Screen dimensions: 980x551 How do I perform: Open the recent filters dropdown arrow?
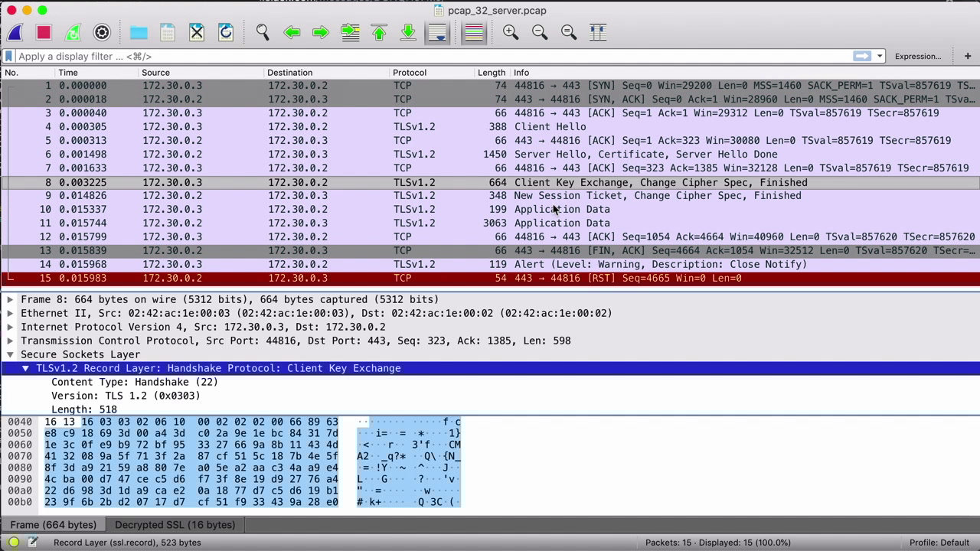pos(880,56)
